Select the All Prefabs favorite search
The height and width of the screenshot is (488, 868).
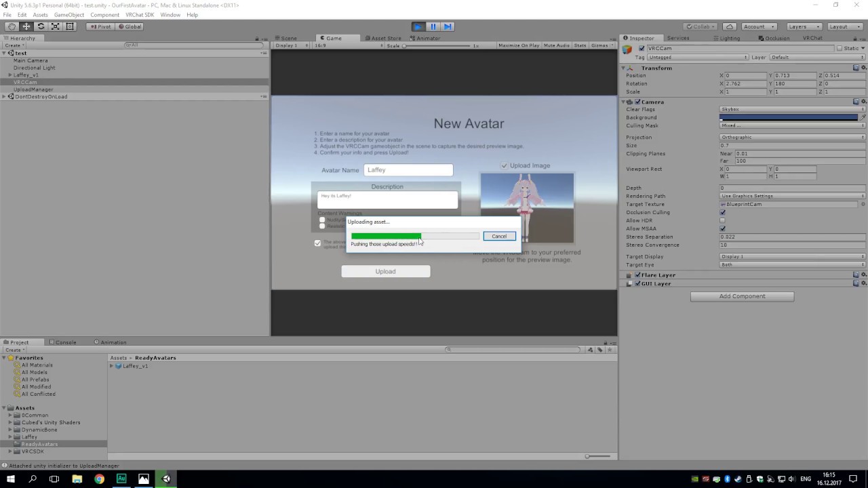35,380
